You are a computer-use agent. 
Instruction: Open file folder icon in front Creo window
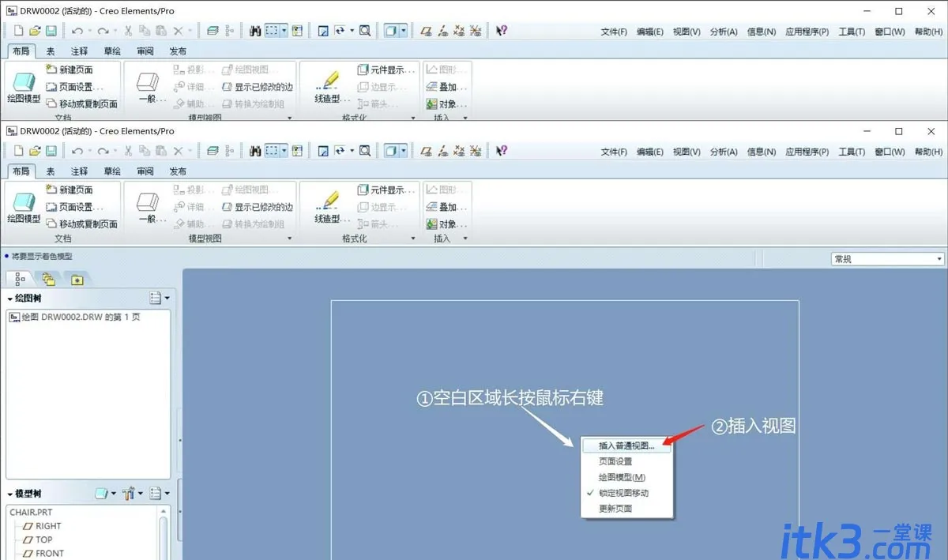tap(35, 151)
